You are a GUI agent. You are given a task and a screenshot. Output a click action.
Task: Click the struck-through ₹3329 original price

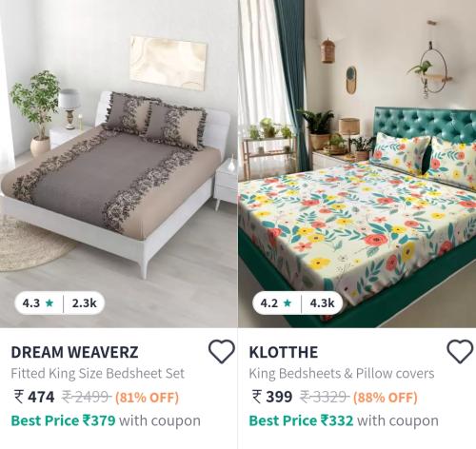pos(325,397)
